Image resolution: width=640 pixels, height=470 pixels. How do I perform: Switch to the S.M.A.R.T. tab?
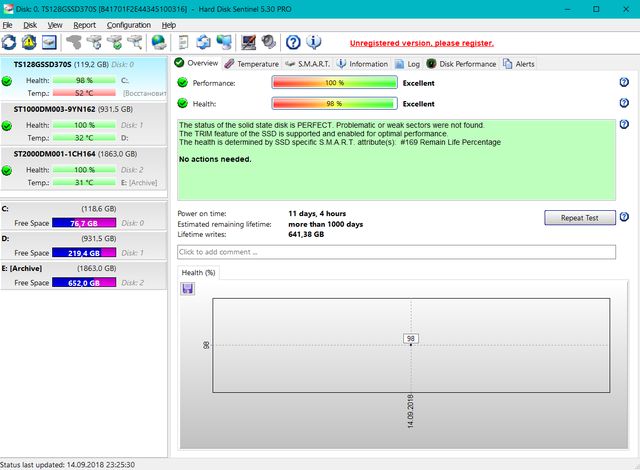coord(307,64)
